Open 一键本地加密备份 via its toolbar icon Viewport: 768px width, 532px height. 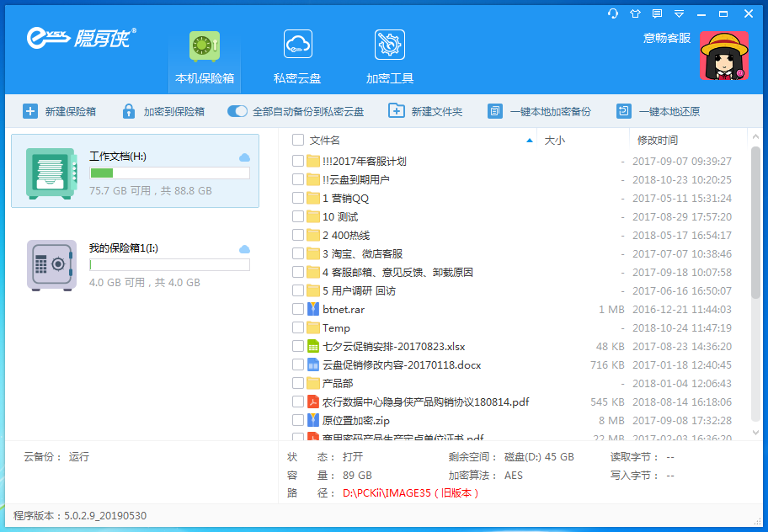[x=497, y=110]
